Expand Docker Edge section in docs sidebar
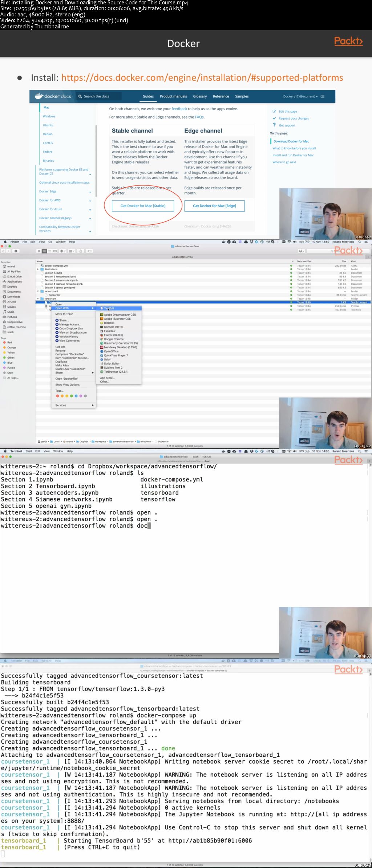The image size is (372, 868). (x=90, y=192)
